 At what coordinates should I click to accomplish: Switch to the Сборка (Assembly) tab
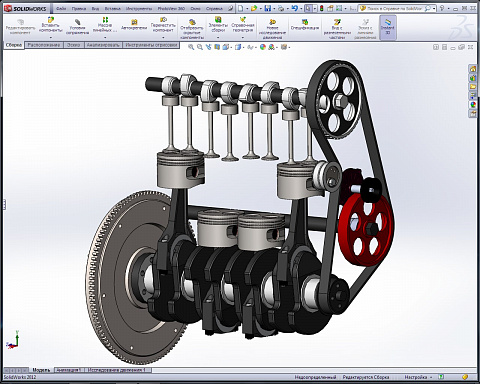click(14, 45)
